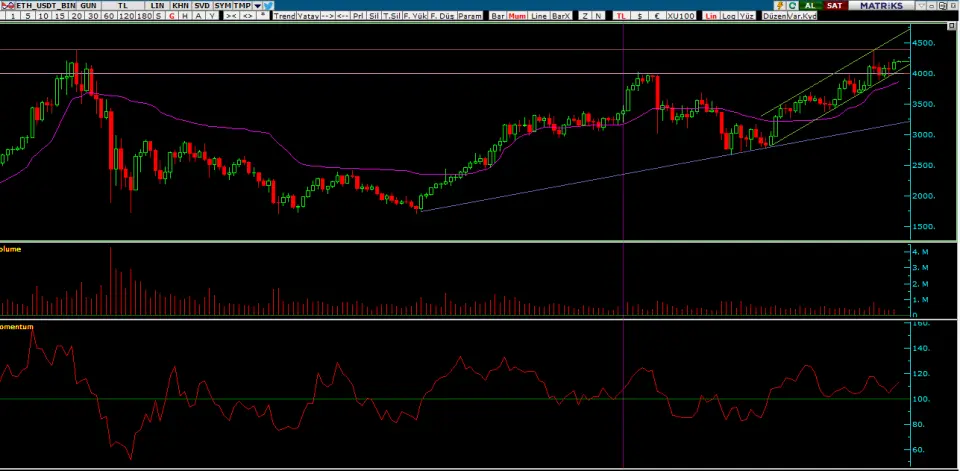Select the 60 minute timeframe
Viewport: 960px width, 471px height.
tap(108, 17)
